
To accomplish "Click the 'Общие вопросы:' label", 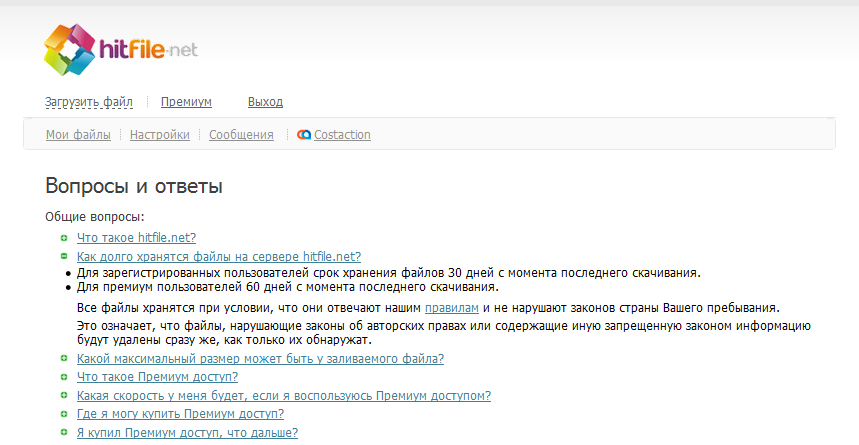I will [95, 217].
